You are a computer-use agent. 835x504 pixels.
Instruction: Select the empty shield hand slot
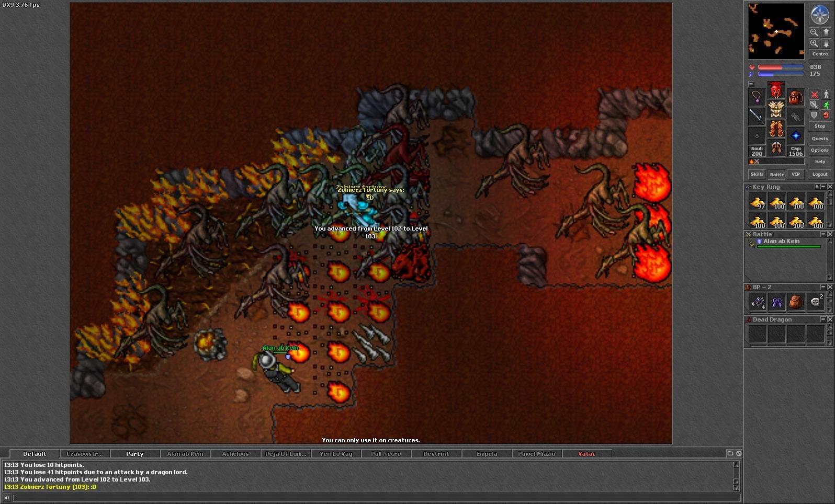click(x=795, y=116)
